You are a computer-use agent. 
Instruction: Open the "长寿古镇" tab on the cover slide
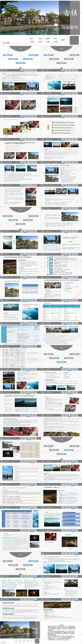pos(40,40)
